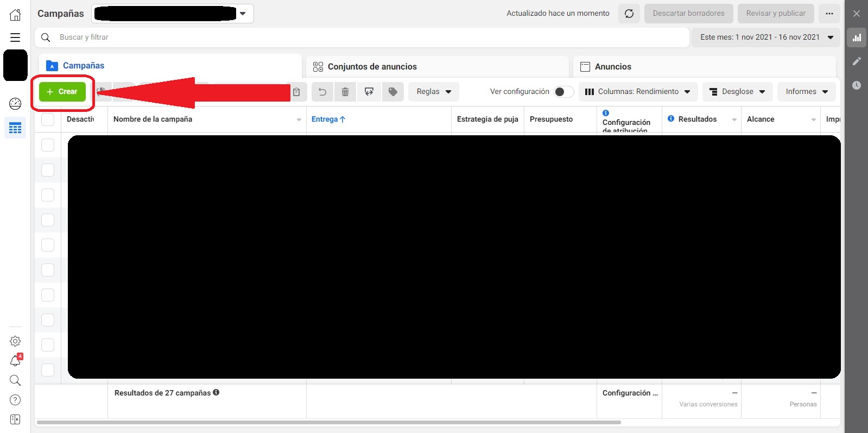Click the tag label icon in toolbar

(x=393, y=92)
